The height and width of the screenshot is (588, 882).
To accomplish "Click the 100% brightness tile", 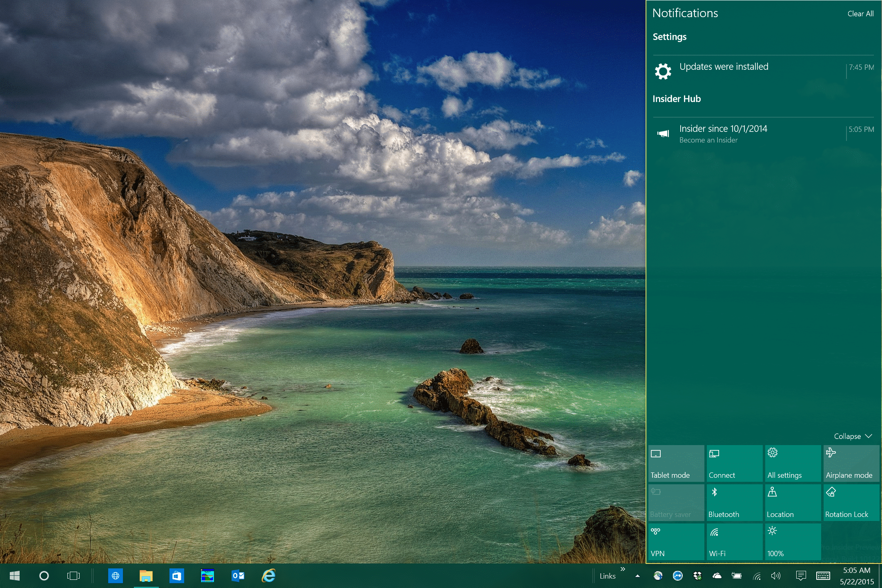I will pos(793,542).
